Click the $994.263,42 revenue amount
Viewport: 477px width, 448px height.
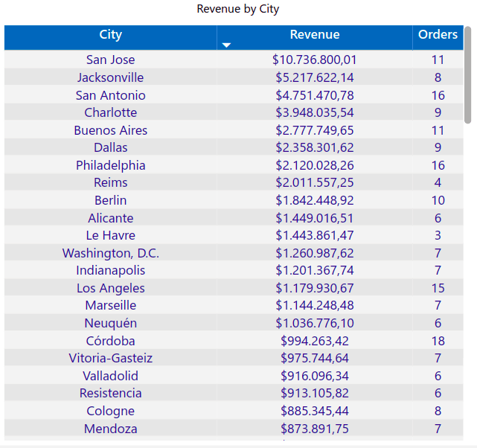click(314, 341)
